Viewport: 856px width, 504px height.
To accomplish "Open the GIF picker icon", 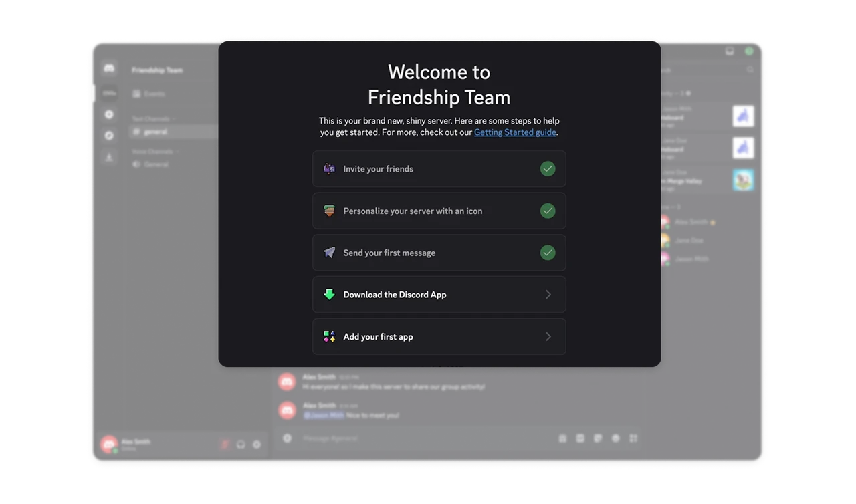I will (x=580, y=438).
